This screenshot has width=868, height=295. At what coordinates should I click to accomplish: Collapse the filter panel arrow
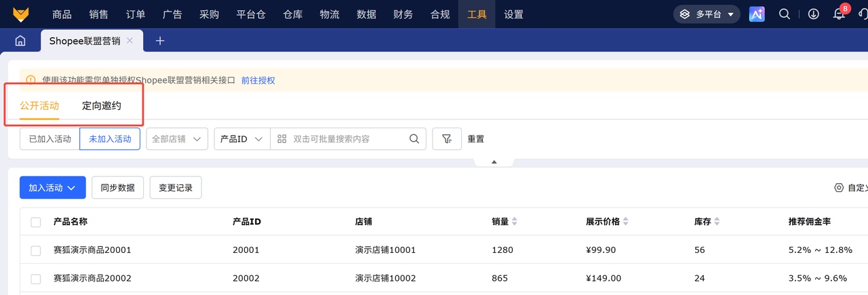[494, 161]
